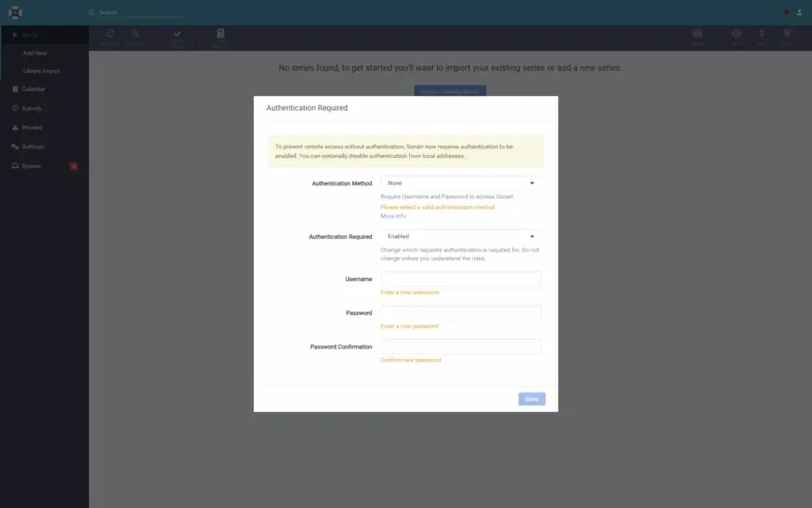Click the Filter funnel icon

[786, 36]
